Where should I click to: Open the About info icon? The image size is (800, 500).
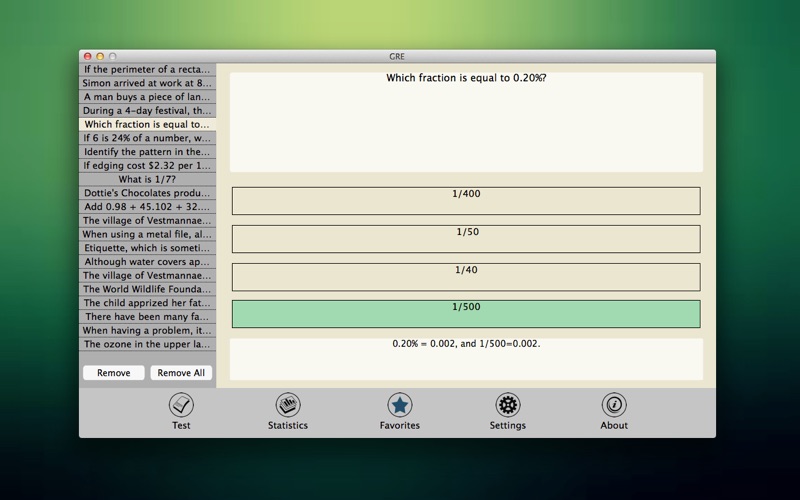click(x=614, y=405)
